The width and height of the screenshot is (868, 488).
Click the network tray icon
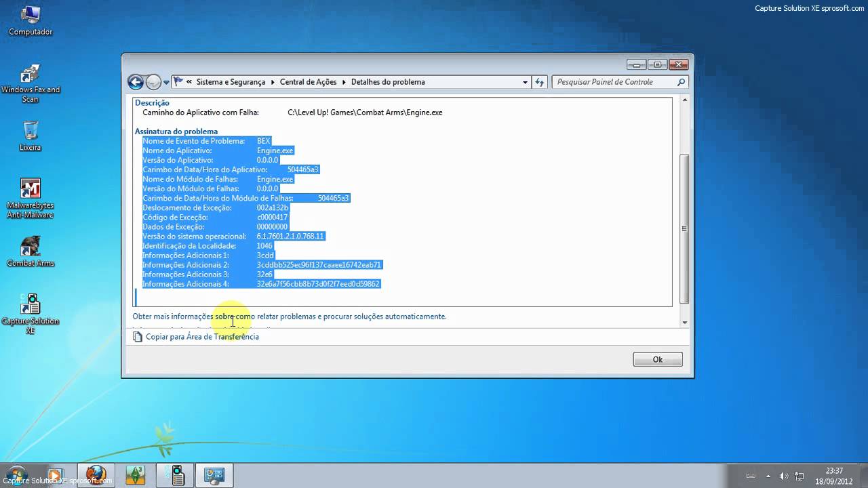coord(800,475)
